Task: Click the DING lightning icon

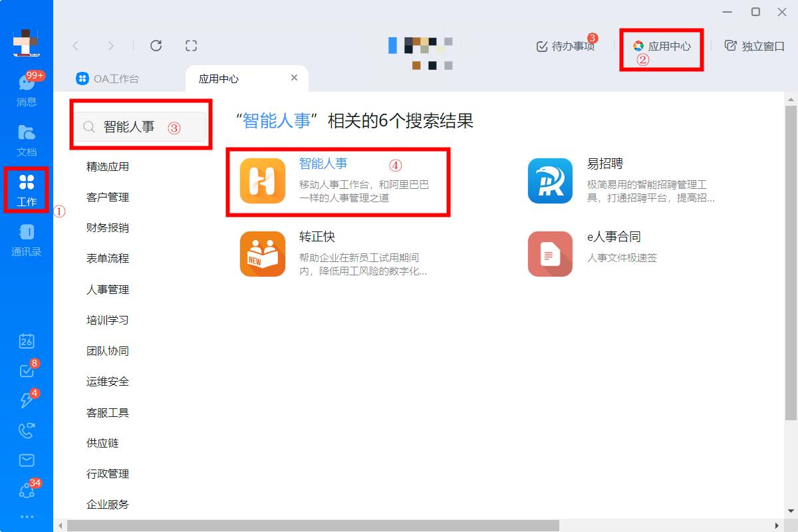Action: [x=26, y=400]
